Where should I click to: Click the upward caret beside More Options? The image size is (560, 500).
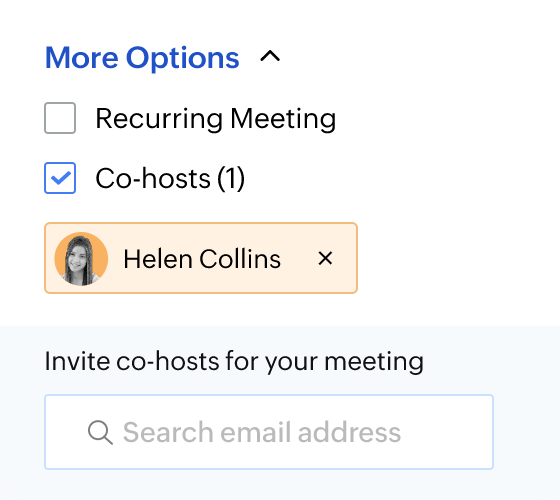click(x=270, y=56)
